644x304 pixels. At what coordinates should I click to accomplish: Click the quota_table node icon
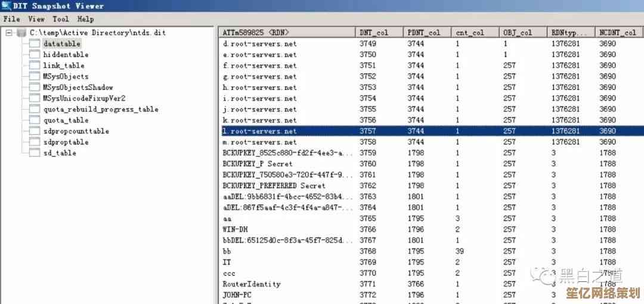point(34,120)
